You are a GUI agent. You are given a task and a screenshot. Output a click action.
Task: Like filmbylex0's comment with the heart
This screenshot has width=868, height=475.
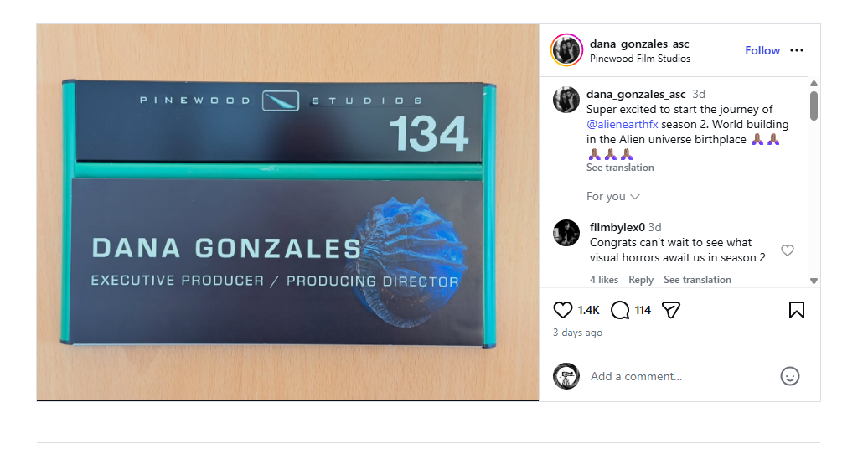tap(788, 250)
